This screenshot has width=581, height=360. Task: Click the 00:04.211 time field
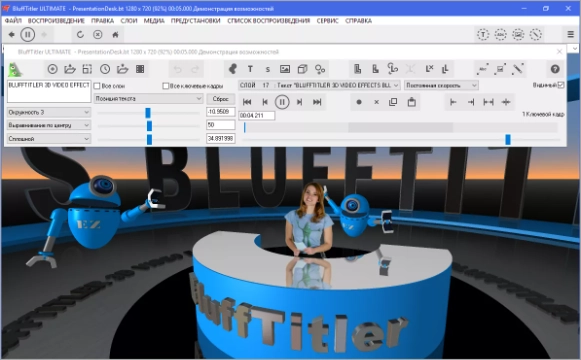(x=256, y=116)
